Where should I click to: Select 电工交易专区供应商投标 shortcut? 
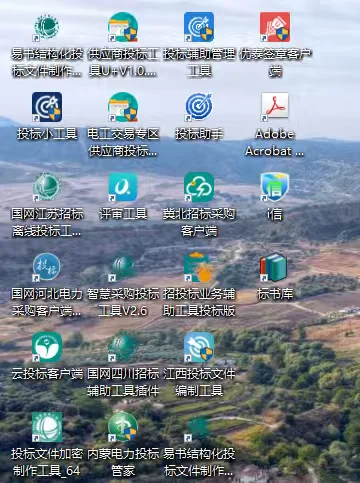pyautogui.click(x=123, y=107)
